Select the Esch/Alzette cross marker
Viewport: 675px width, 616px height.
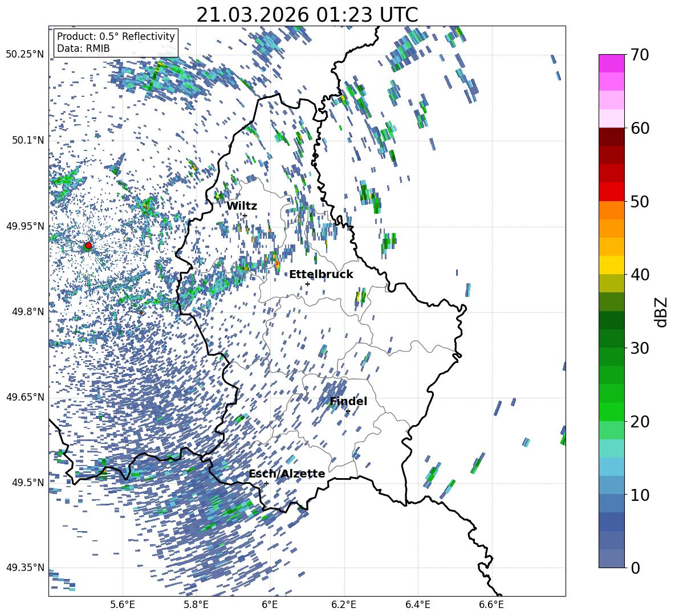[x=266, y=483]
